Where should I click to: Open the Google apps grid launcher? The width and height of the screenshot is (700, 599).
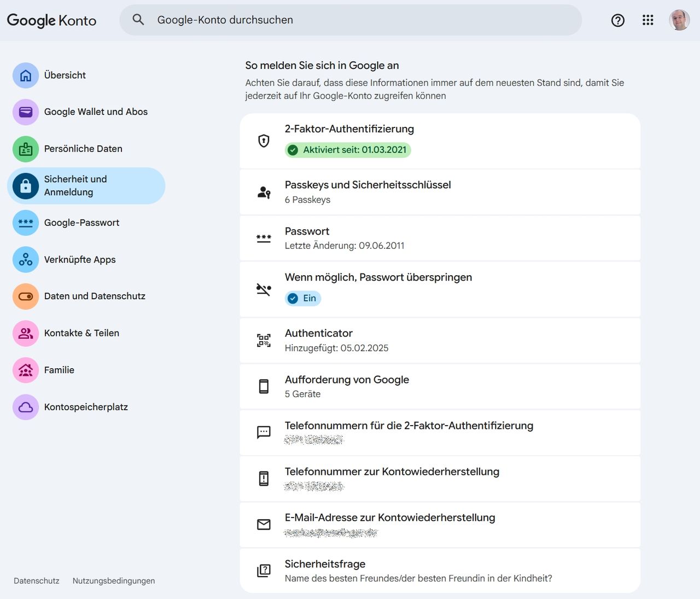(x=648, y=20)
